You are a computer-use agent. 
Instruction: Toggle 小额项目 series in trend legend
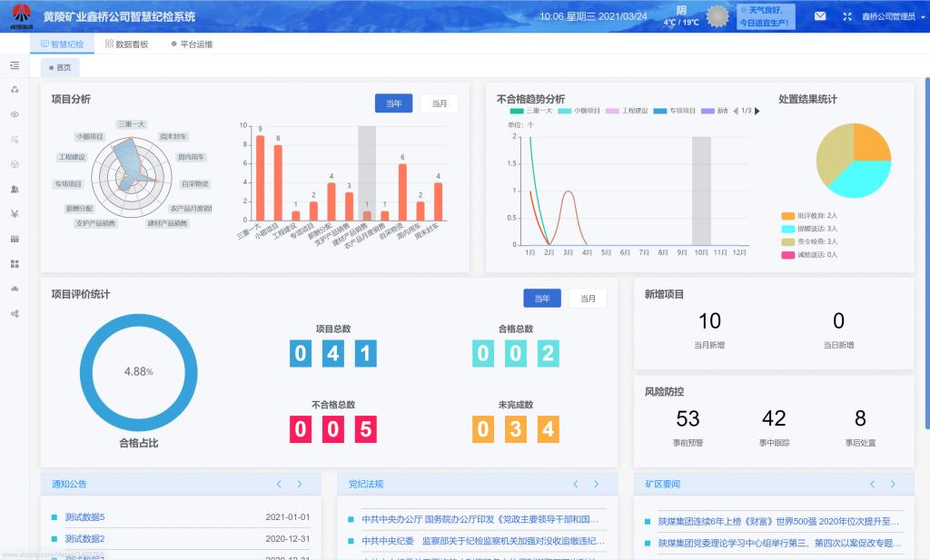point(579,111)
